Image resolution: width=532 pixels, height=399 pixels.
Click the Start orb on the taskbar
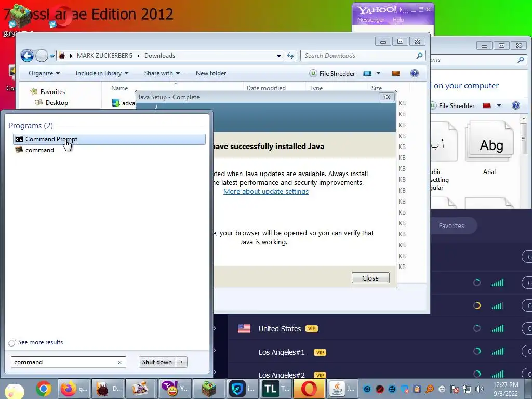click(x=14, y=391)
